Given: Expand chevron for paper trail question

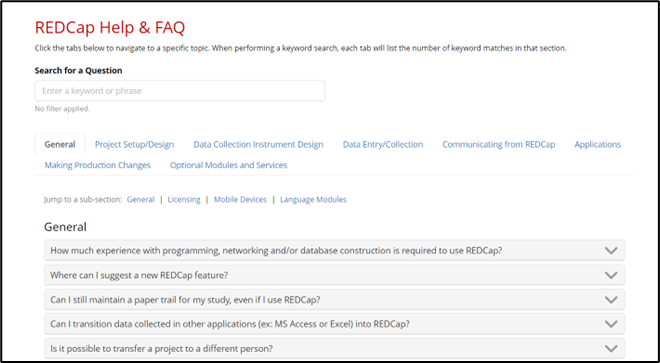Looking at the screenshot, I should pyautogui.click(x=611, y=300).
